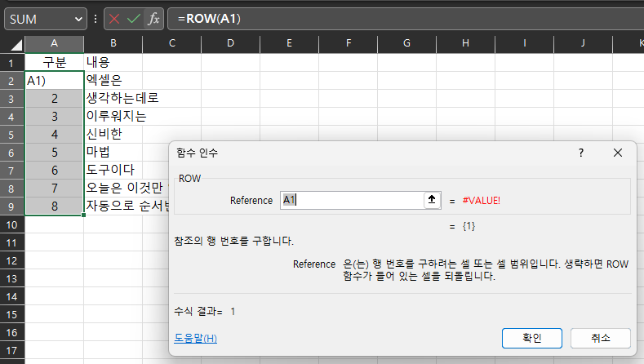Click the Reference input field
The image size is (644, 364).
(352, 200)
